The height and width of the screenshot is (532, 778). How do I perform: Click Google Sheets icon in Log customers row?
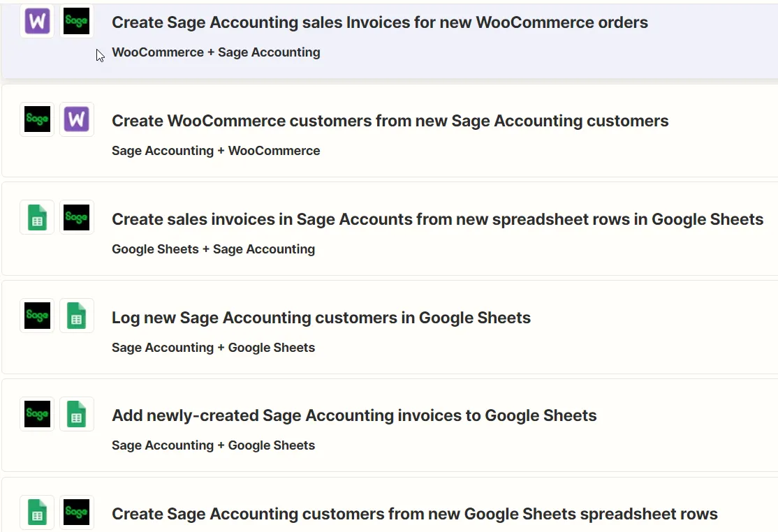tap(76, 316)
